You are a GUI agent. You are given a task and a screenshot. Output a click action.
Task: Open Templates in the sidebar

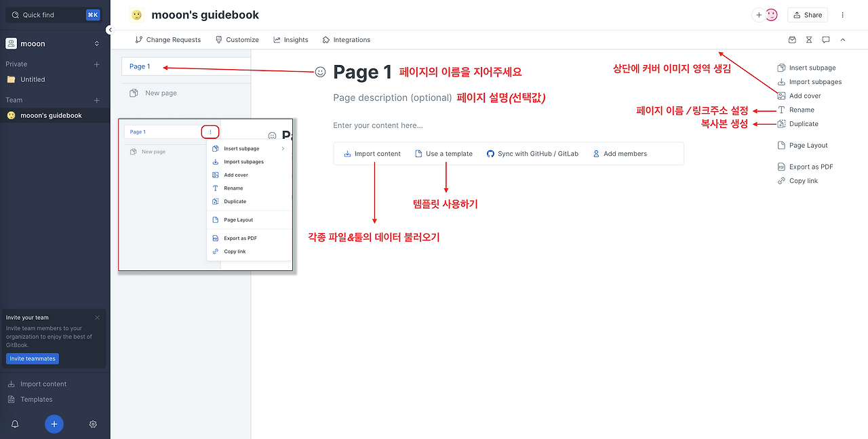(37, 400)
